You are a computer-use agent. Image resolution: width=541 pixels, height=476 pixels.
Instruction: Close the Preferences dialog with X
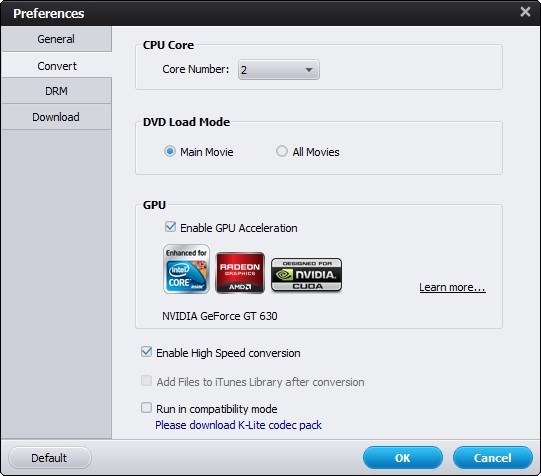(525, 12)
